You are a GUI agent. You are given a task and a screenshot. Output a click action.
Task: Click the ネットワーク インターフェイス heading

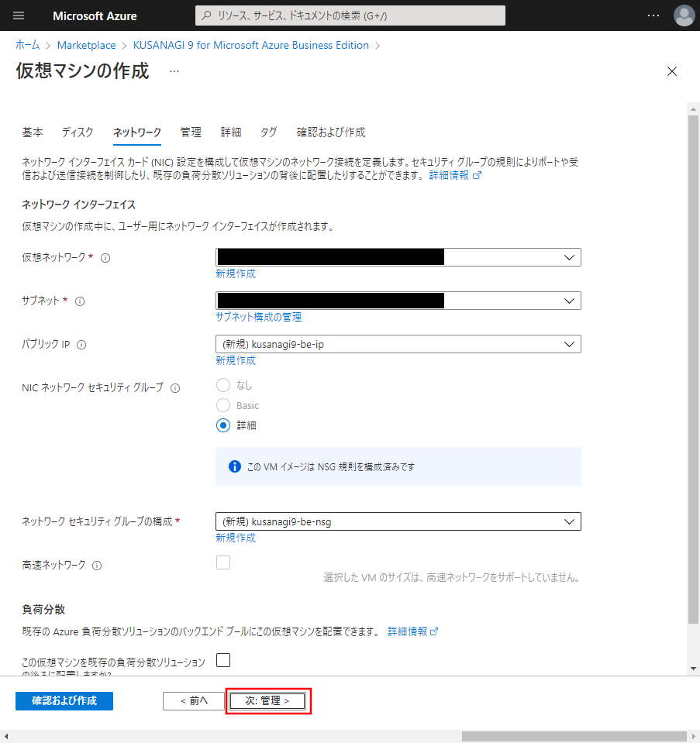[79, 205]
